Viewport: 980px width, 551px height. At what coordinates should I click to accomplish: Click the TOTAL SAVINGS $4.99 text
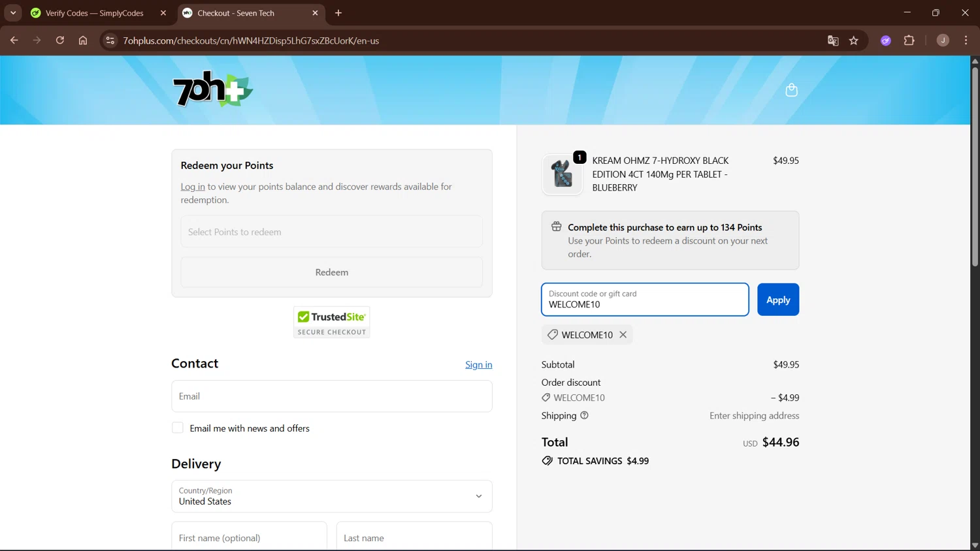click(603, 461)
